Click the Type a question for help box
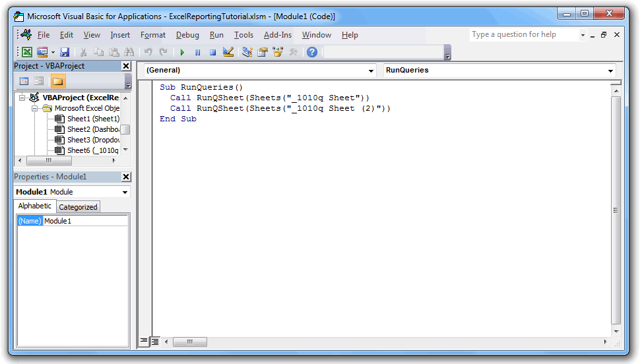 524,35
